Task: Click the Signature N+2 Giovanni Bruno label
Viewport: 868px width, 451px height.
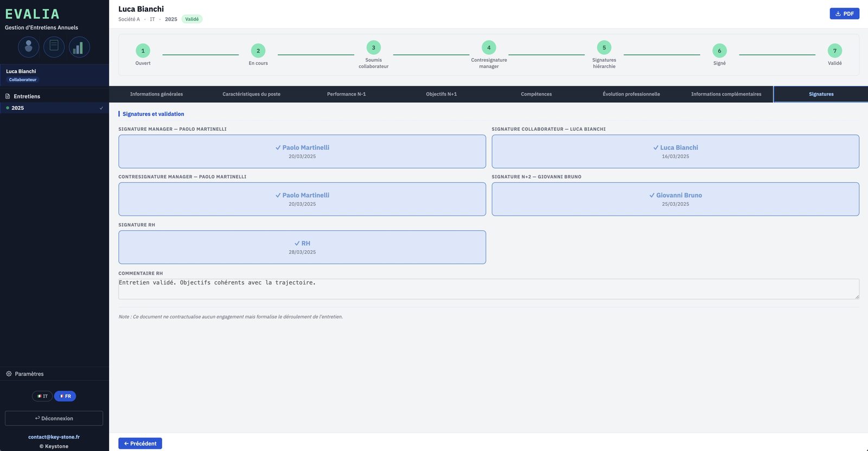Action: pos(537,177)
